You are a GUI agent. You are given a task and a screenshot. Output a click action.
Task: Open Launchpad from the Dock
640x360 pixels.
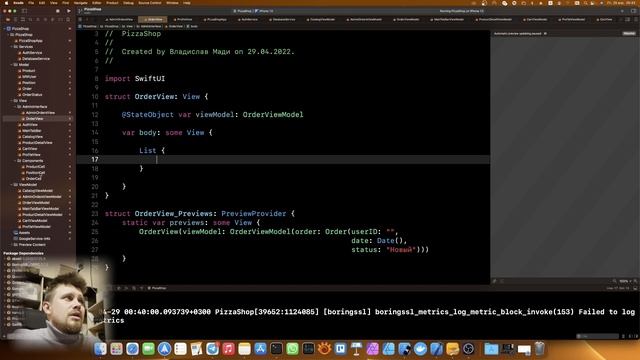tap(116, 349)
